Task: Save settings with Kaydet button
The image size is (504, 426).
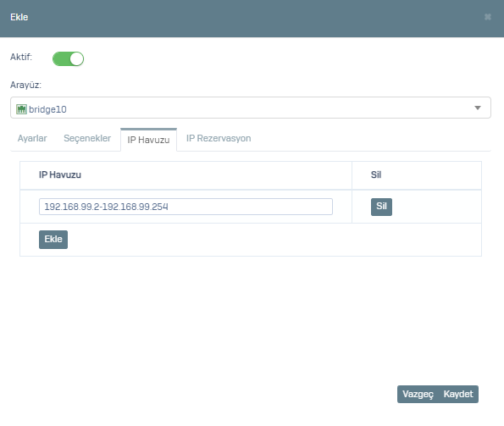Action: [458, 394]
